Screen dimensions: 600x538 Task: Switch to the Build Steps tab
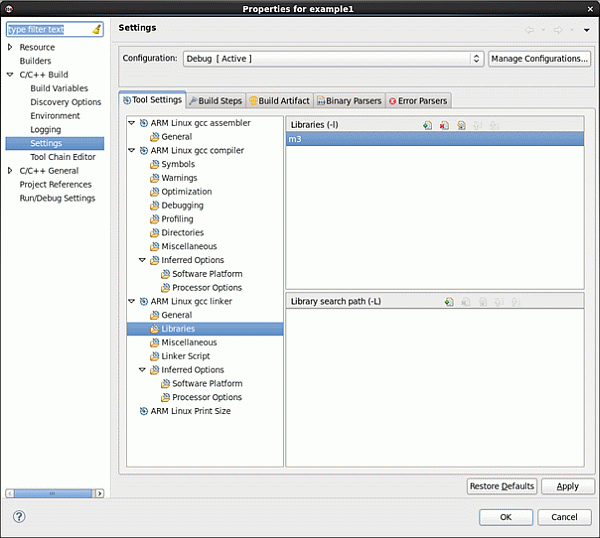click(x=216, y=101)
